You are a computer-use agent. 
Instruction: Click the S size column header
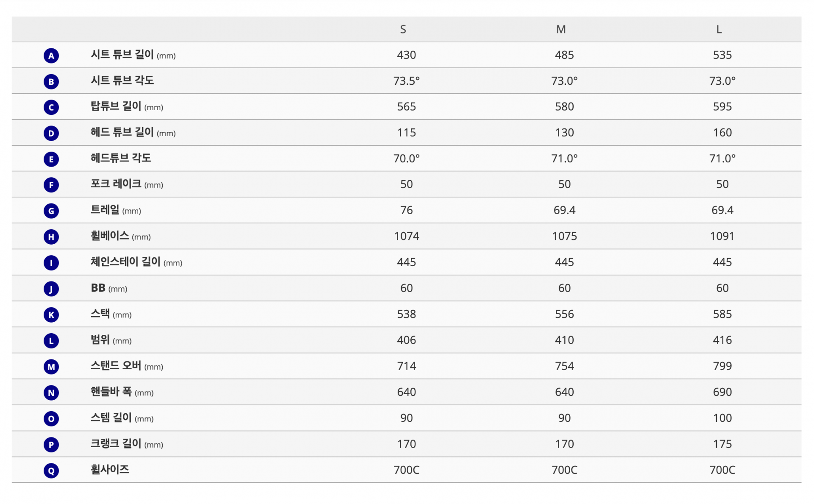(403, 29)
